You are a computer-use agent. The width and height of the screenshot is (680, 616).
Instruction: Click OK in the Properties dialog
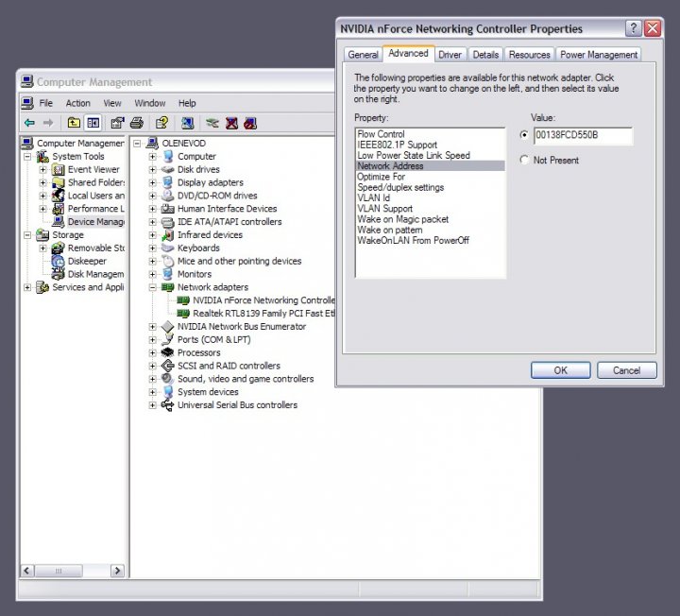click(560, 370)
